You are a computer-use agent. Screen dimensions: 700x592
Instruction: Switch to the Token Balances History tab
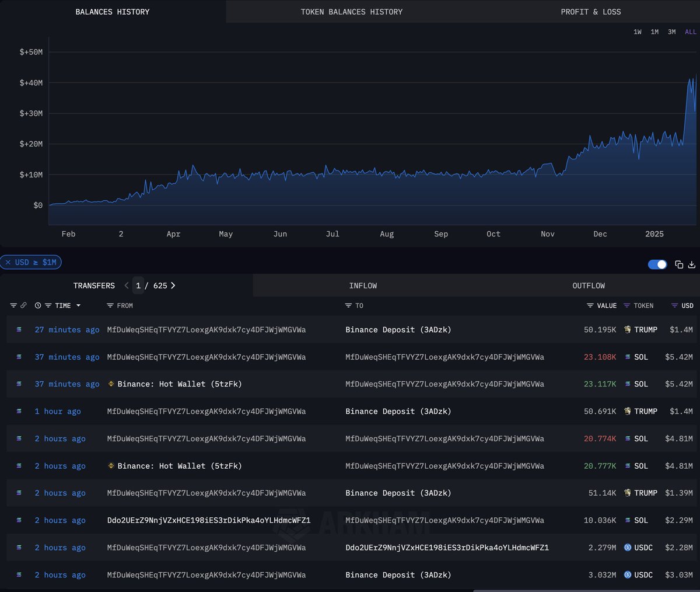(352, 12)
